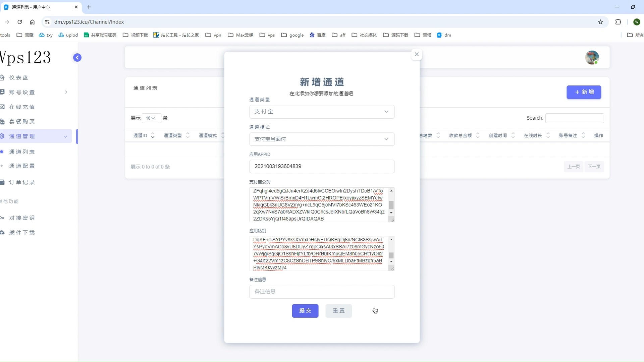
Task: Open the 站长工具 - 站长之家 bookmark
Action: [x=176, y=35]
